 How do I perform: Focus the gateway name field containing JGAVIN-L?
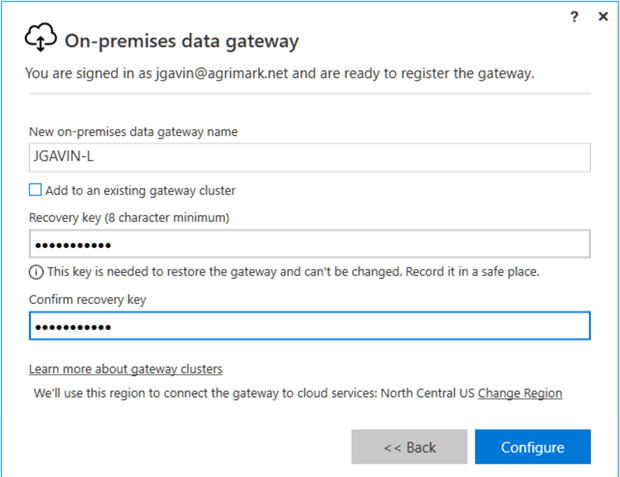(x=309, y=157)
